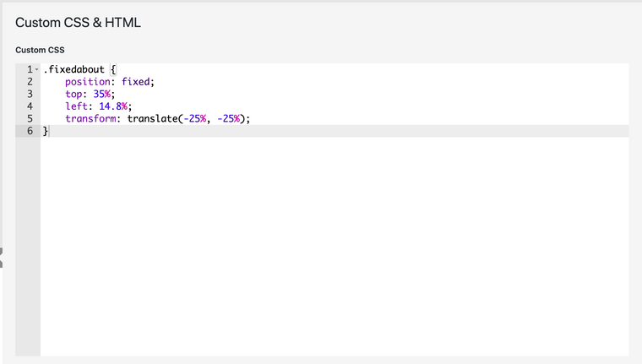Image resolution: width=642 pixels, height=364 pixels.
Task: Place cursor on the 14.8% value
Action: (113, 106)
